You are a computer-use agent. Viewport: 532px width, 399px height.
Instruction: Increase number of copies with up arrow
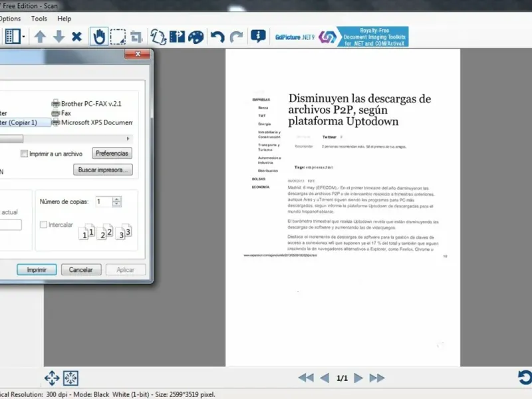tap(118, 198)
